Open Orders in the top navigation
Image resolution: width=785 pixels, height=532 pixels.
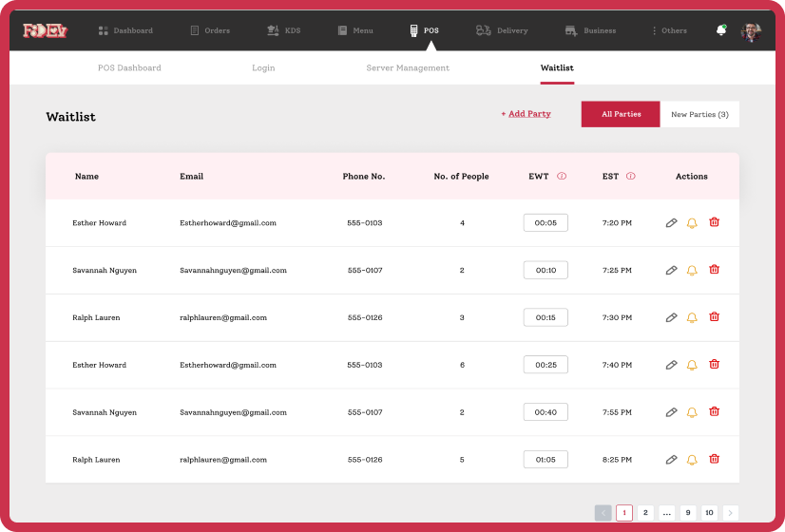210,30
